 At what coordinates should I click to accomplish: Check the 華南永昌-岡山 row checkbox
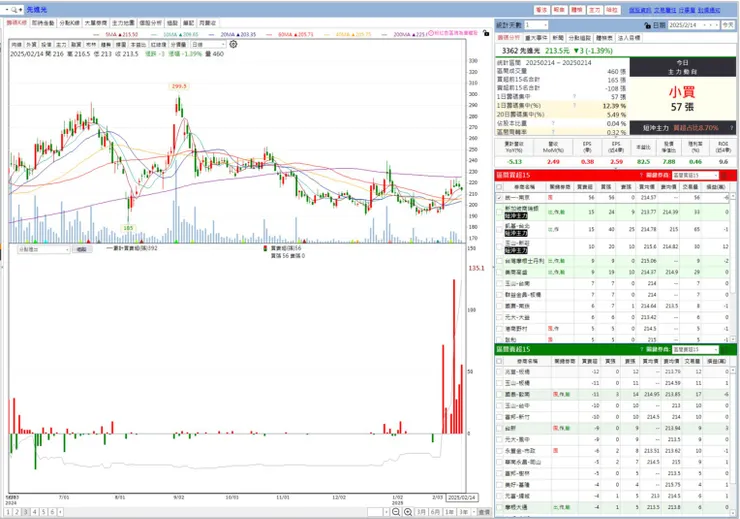point(499,462)
